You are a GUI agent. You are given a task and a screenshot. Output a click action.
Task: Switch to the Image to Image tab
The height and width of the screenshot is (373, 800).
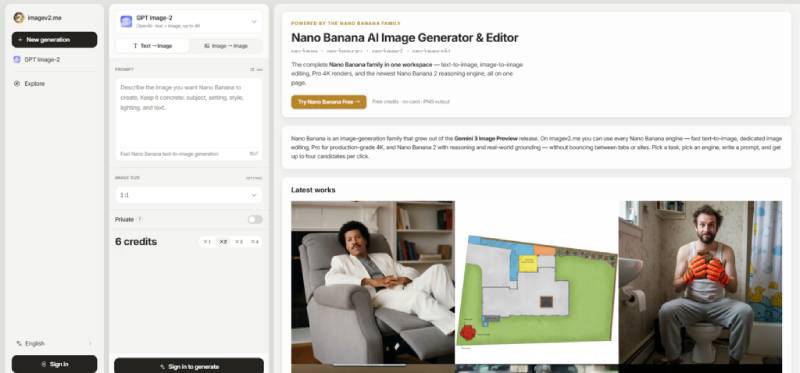tap(226, 46)
